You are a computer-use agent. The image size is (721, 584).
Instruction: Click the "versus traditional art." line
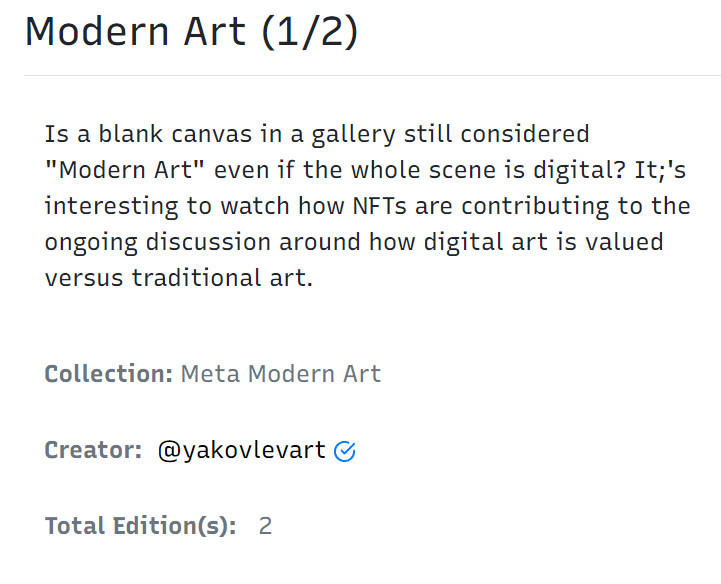tap(179, 278)
